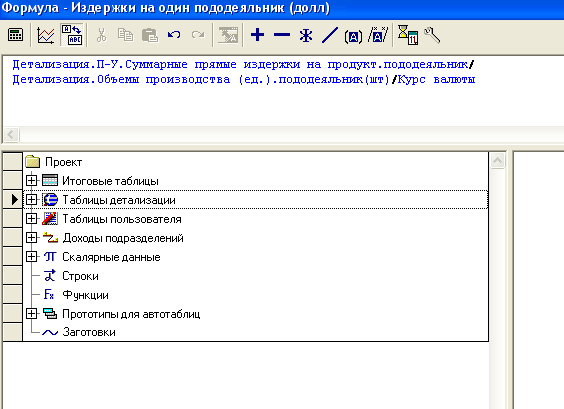Open the hourglass calendar period icon
The height and width of the screenshot is (409, 564).
coord(408,35)
